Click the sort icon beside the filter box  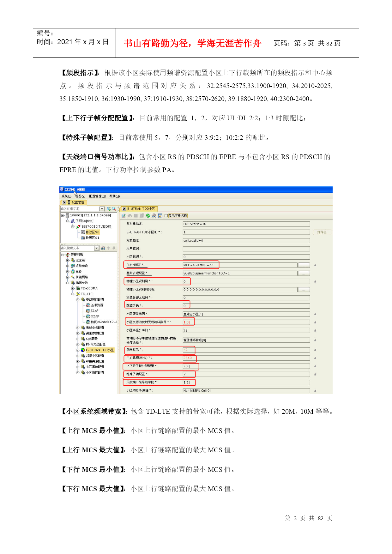(109, 209)
